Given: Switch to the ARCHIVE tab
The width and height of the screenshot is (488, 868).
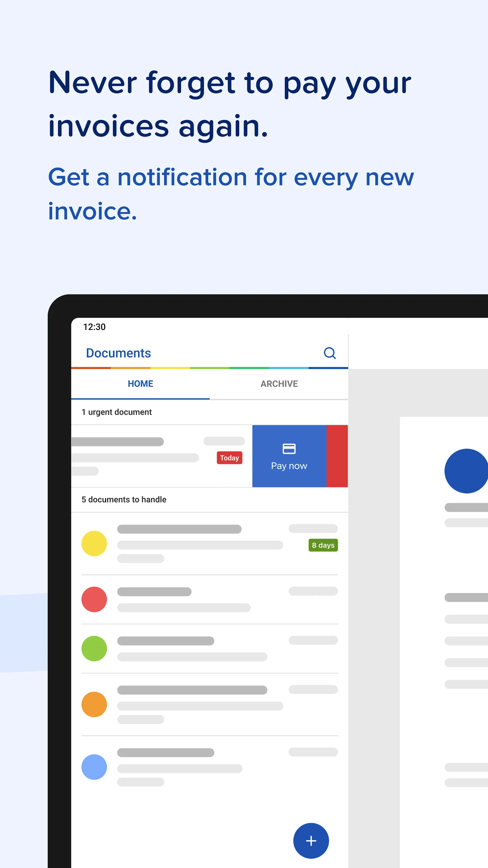Looking at the screenshot, I should 279,384.
